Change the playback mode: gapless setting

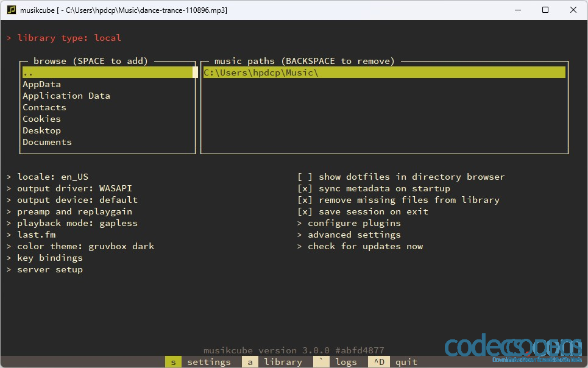pyautogui.click(x=72, y=223)
